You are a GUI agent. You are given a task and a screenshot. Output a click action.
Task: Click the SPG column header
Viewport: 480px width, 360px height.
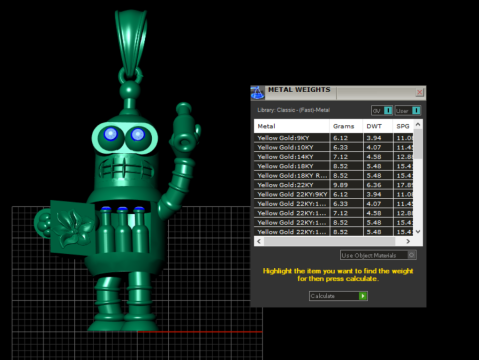(403, 126)
